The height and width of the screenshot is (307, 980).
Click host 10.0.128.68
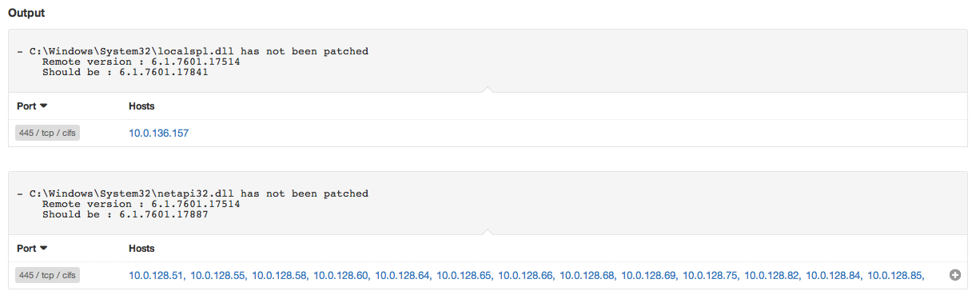coord(588,275)
